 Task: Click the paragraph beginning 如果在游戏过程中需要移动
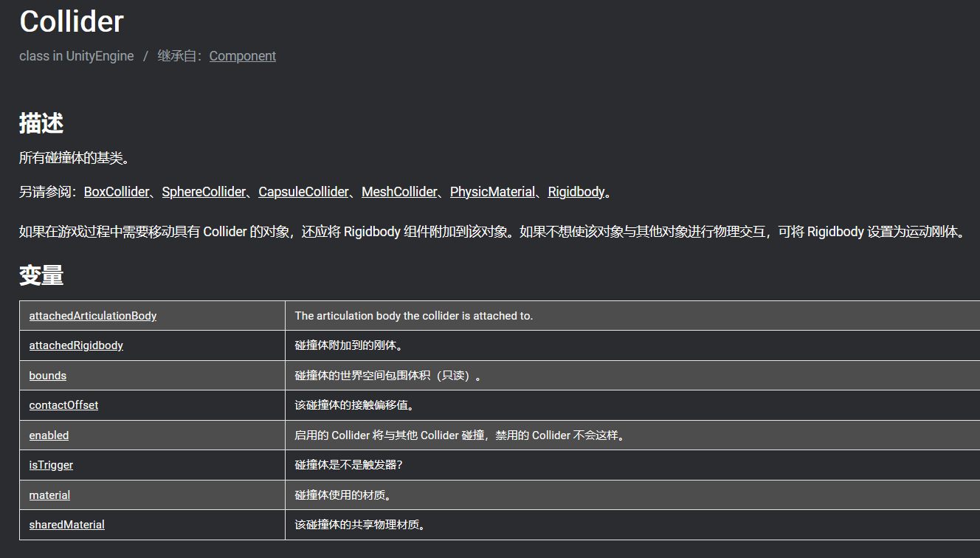click(x=492, y=232)
